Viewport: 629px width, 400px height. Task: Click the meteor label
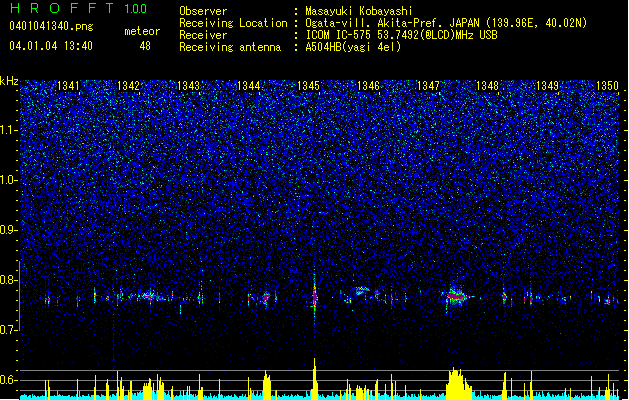point(142,31)
